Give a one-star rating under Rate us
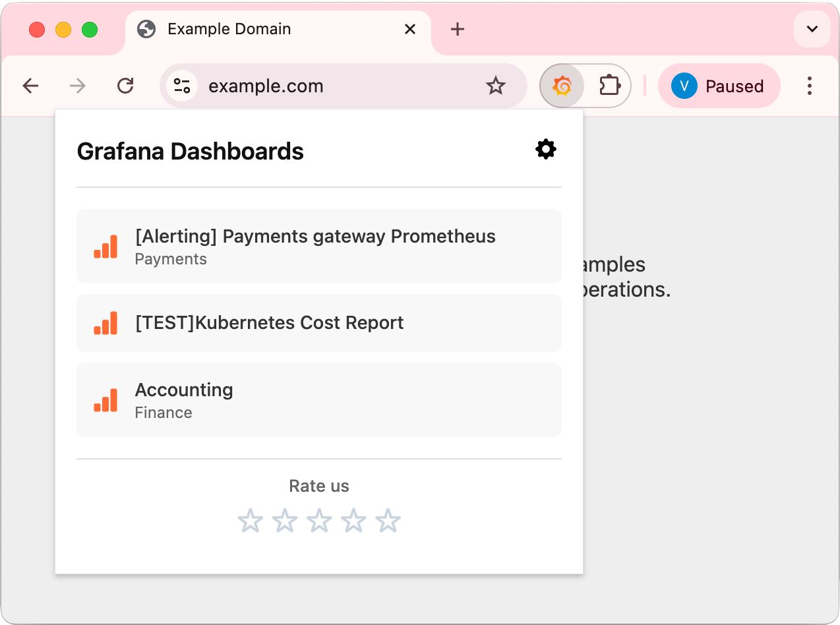840x625 pixels. 251,520
